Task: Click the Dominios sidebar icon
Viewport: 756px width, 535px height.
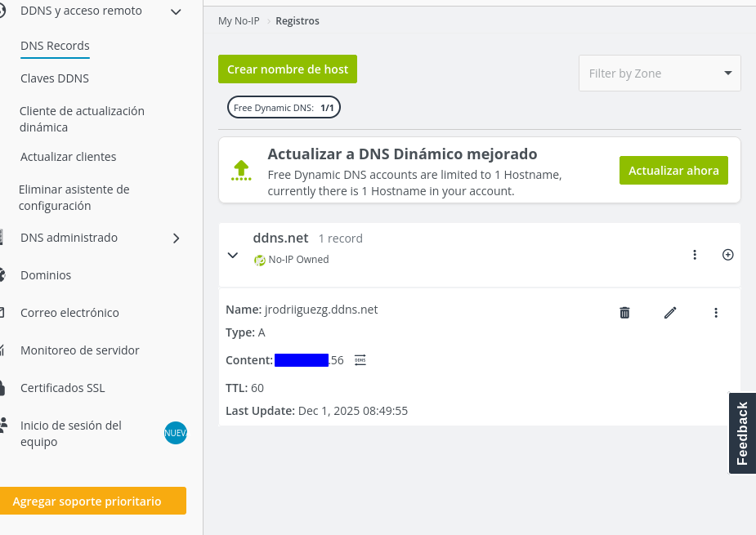Action: click(2, 275)
